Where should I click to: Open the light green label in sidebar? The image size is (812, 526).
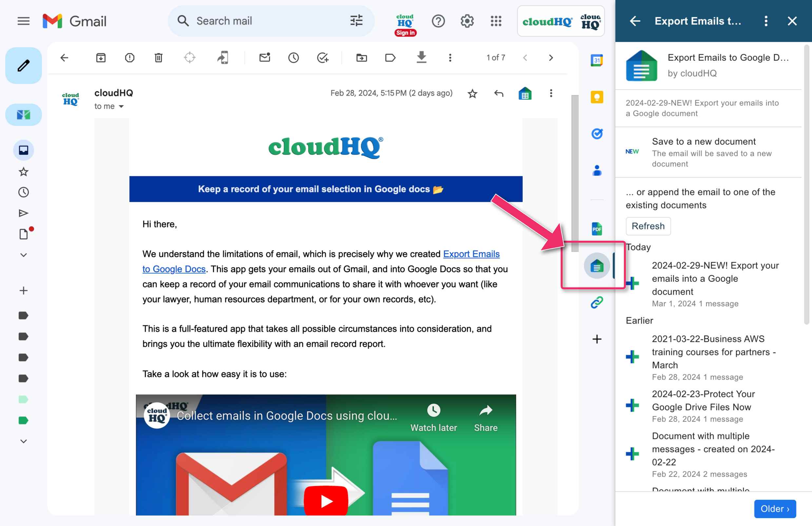point(24,399)
